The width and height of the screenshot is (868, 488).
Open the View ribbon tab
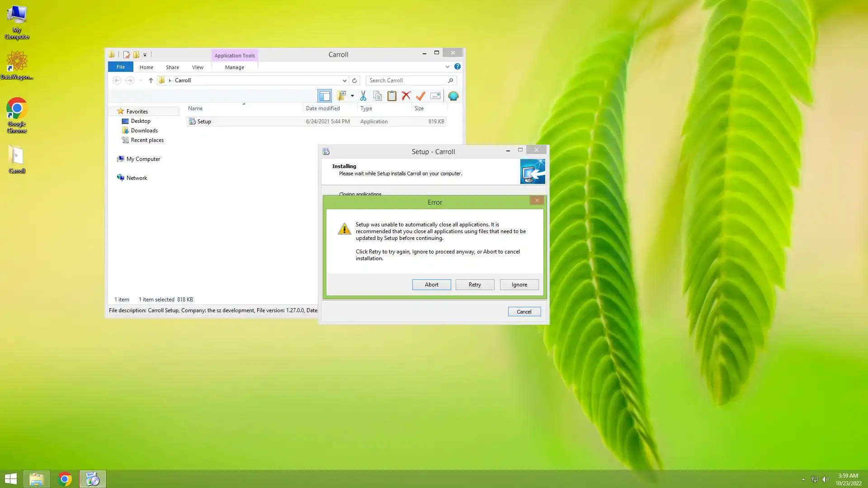pos(198,67)
